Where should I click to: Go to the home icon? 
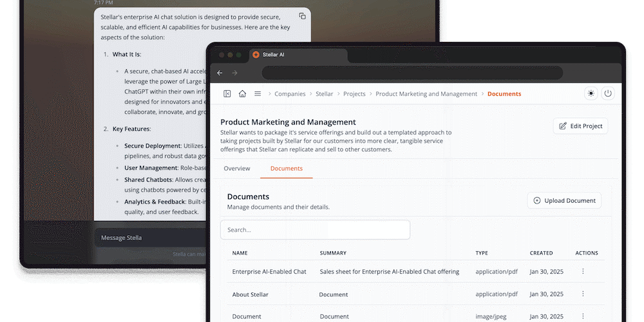click(x=242, y=93)
